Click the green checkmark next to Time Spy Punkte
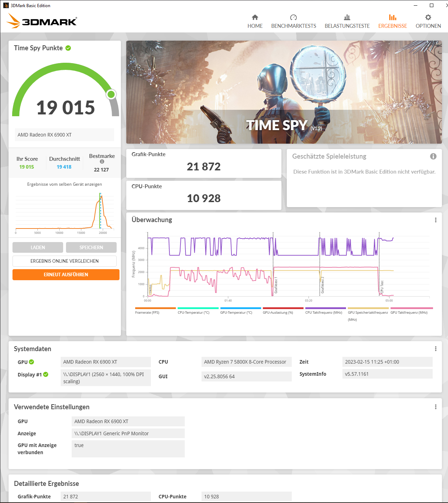448x503 pixels. tap(68, 48)
